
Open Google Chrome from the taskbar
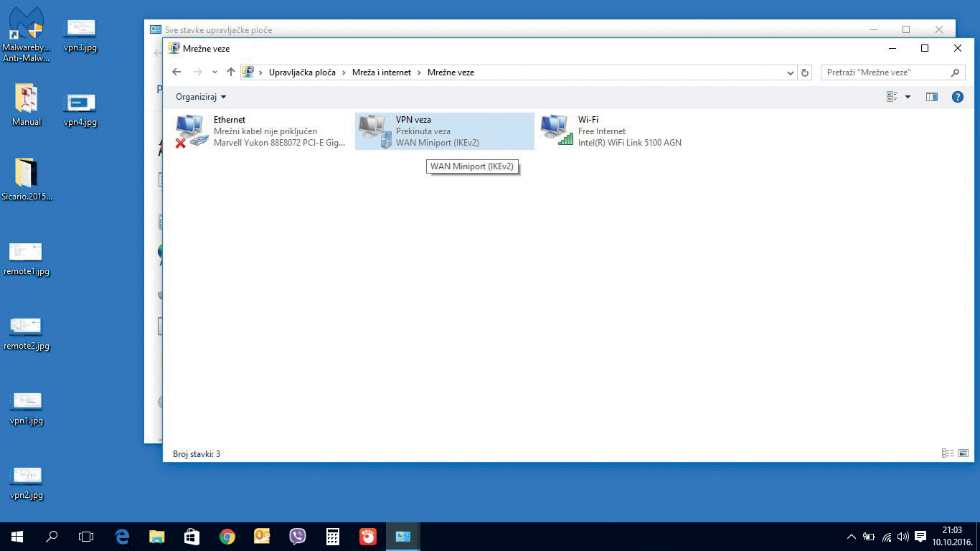227,537
